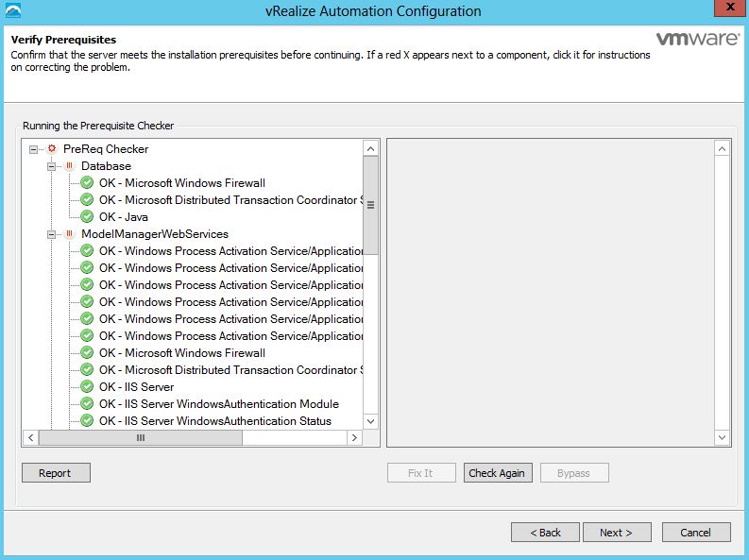This screenshot has height=560, width=749.
Task: Click the Bypass button
Action: point(574,472)
